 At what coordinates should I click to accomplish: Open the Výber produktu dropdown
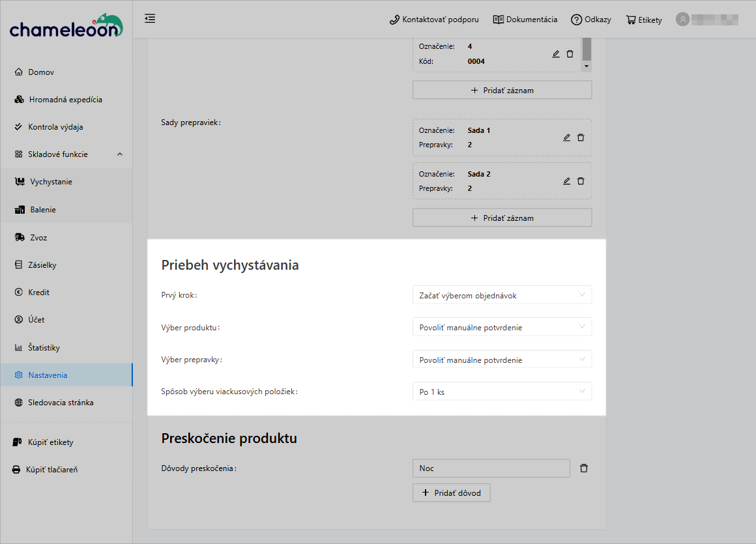[502, 326]
